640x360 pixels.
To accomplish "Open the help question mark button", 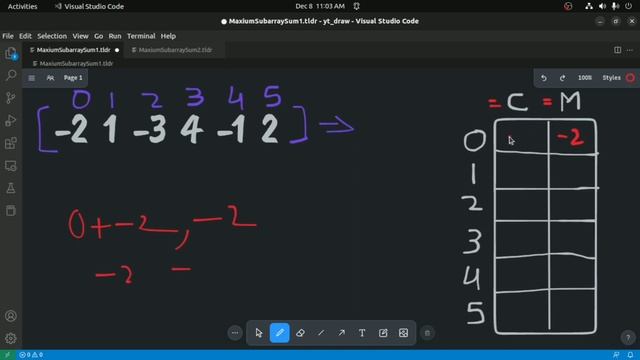I will (x=628, y=338).
